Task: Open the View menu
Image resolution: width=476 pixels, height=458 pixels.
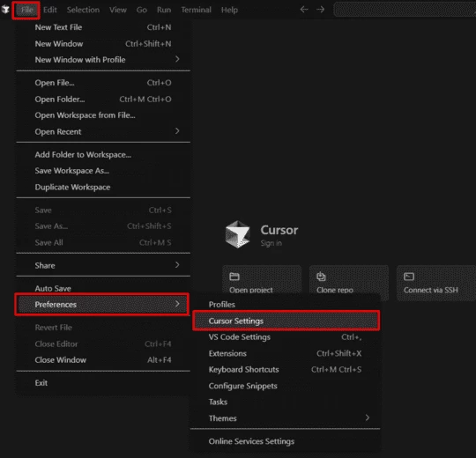Action: coord(118,10)
